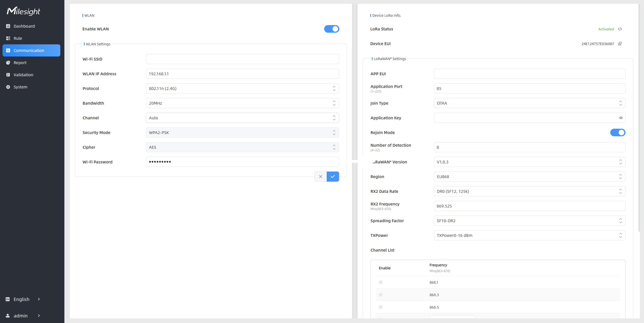This screenshot has width=644, height=323.
Task: Copy the Device EUI with copy icon
Action: click(x=620, y=44)
